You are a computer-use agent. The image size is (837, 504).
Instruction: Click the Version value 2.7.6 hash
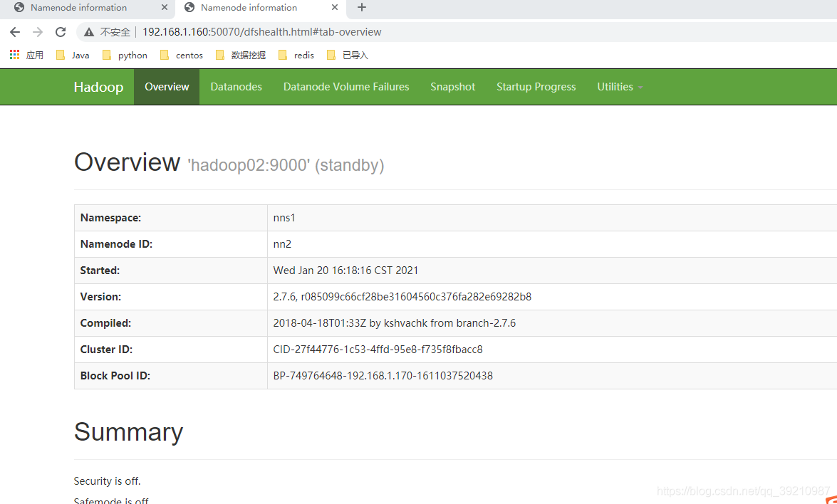click(x=402, y=297)
